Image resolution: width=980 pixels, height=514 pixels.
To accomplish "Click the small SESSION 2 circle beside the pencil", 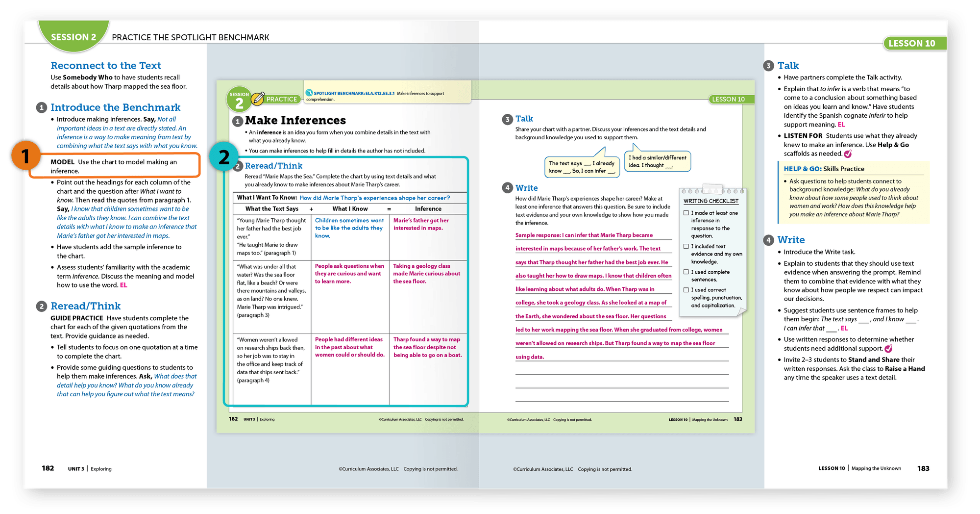I will point(239,99).
